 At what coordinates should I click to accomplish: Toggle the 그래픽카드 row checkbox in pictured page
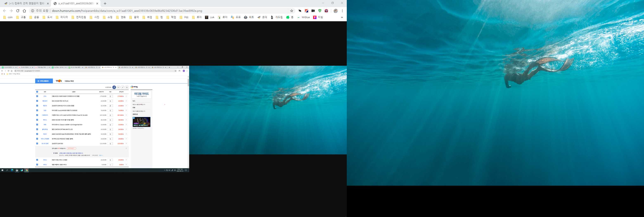[x=37, y=115]
